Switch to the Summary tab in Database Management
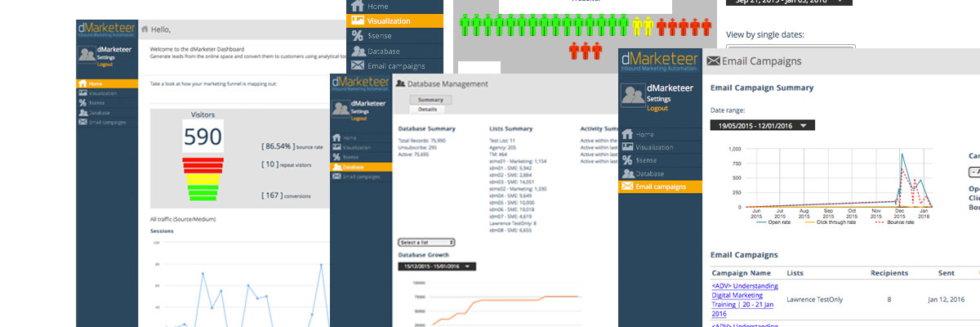The width and height of the screenshot is (980, 327). pyautogui.click(x=430, y=99)
